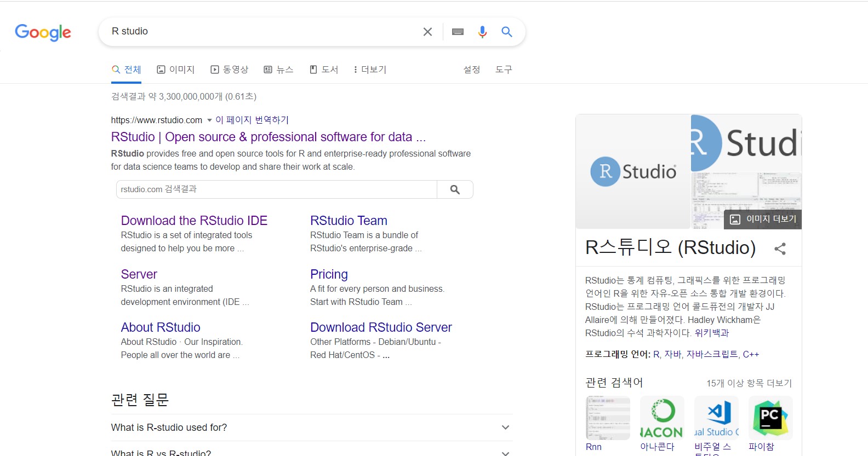The height and width of the screenshot is (456, 868).
Task: Open 파이참 PyCharm related search icon
Action: tap(770, 418)
